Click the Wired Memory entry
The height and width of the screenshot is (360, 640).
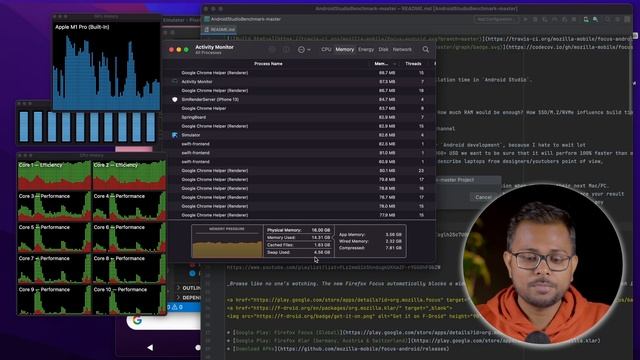[x=370, y=241]
